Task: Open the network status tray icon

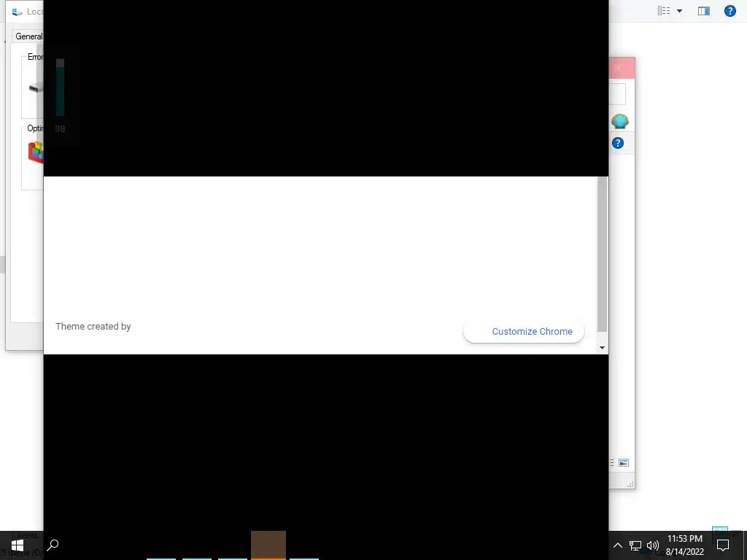Action: click(x=635, y=545)
